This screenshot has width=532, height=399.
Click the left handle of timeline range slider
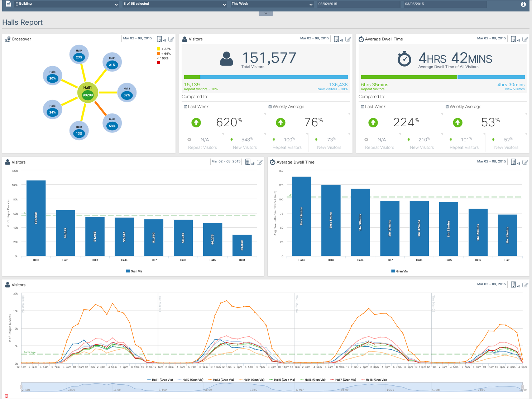coord(21,387)
